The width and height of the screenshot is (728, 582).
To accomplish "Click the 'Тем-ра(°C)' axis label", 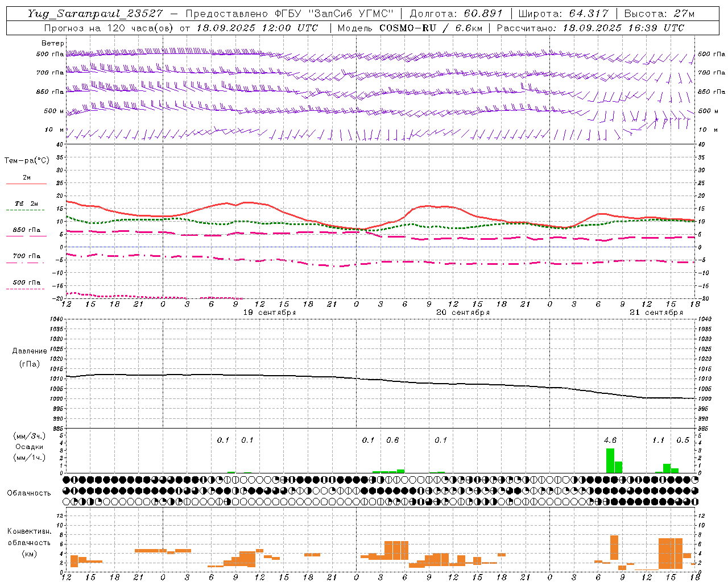I will [x=27, y=161].
